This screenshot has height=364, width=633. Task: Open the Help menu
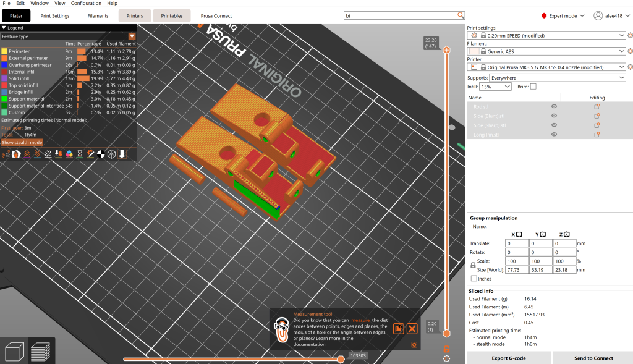click(x=113, y=3)
